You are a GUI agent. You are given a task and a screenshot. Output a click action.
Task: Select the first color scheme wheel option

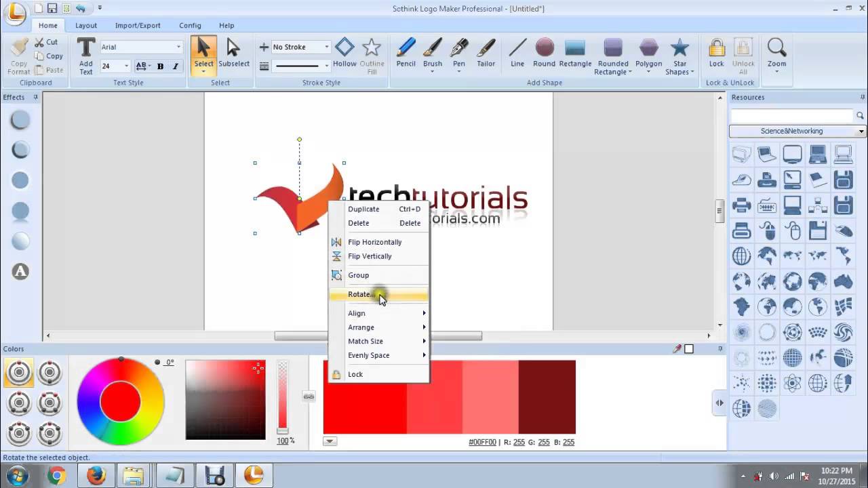[x=19, y=373]
